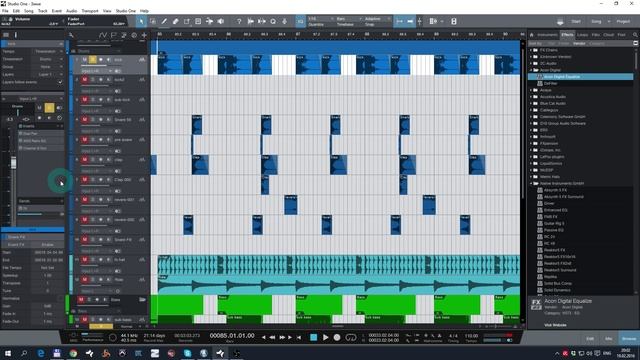Toggle the Loop transport button
Screen dimensions: 640x360
pos(351,337)
